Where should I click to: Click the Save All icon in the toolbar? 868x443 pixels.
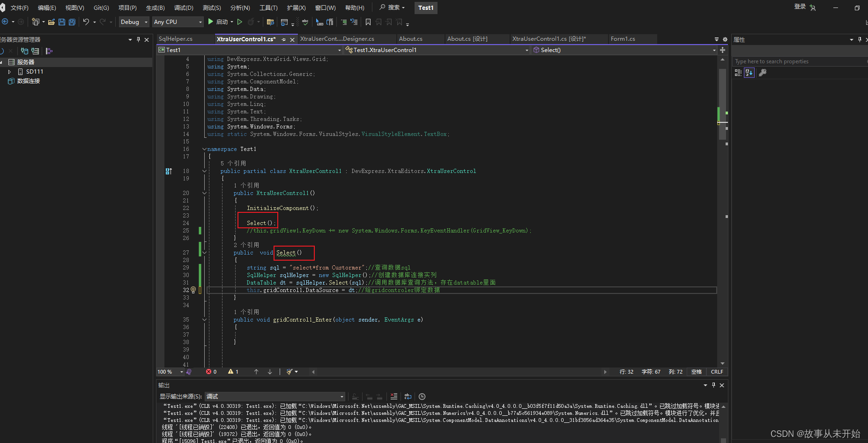click(x=71, y=22)
